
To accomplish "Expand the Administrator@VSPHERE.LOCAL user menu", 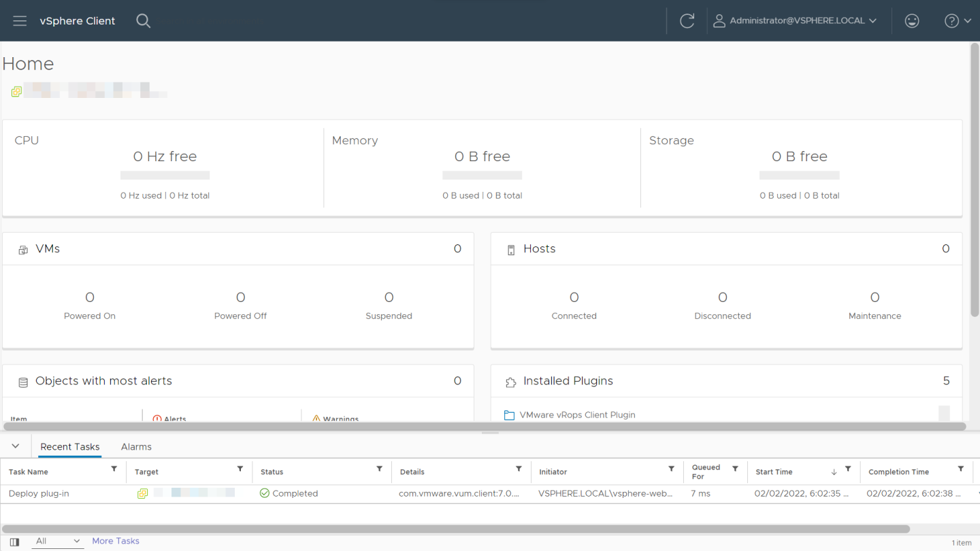I will (x=795, y=21).
